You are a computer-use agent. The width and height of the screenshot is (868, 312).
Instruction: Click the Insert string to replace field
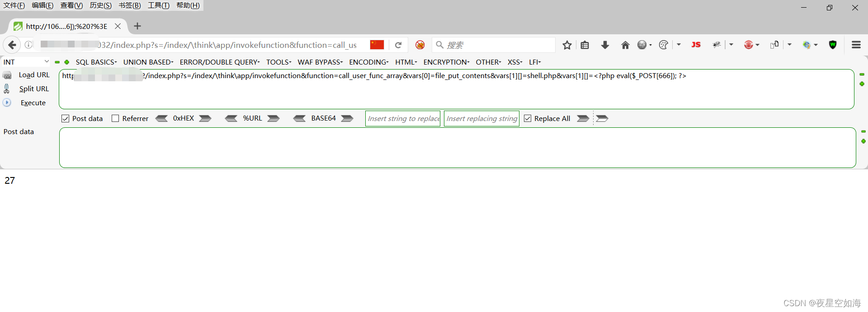(403, 118)
